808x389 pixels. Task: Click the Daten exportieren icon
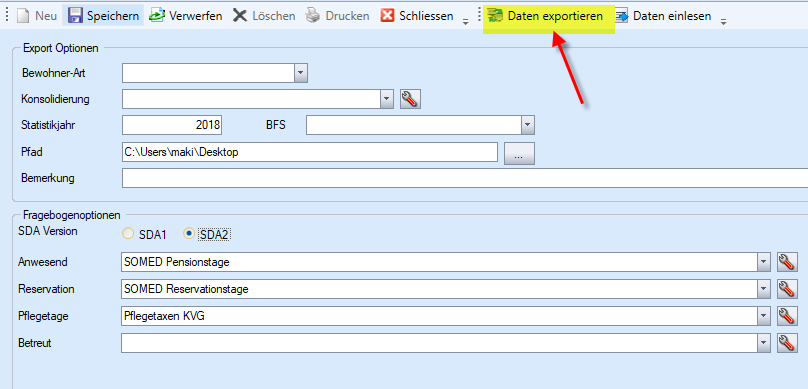point(495,16)
